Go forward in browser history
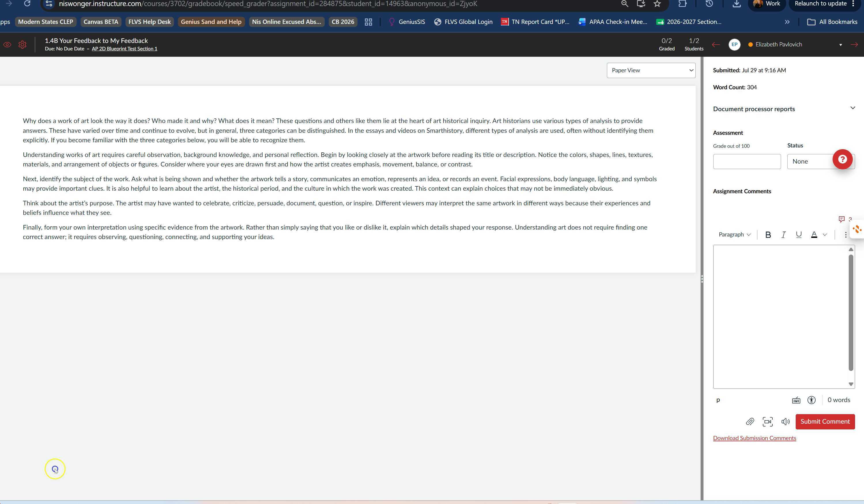864x504 pixels. pyautogui.click(x=9, y=4)
